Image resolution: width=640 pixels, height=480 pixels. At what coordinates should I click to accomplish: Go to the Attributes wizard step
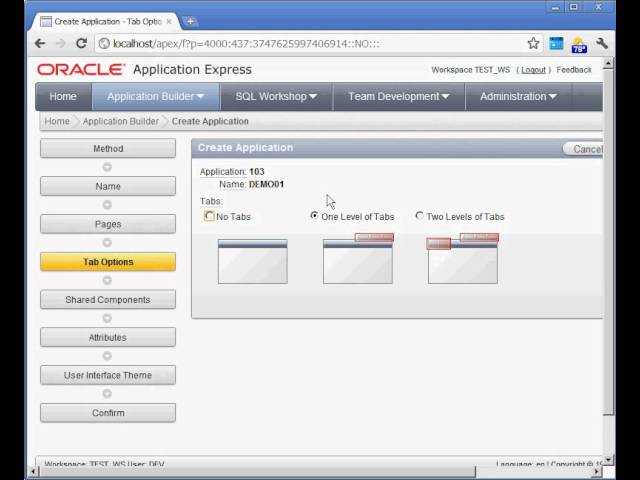[108, 337]
